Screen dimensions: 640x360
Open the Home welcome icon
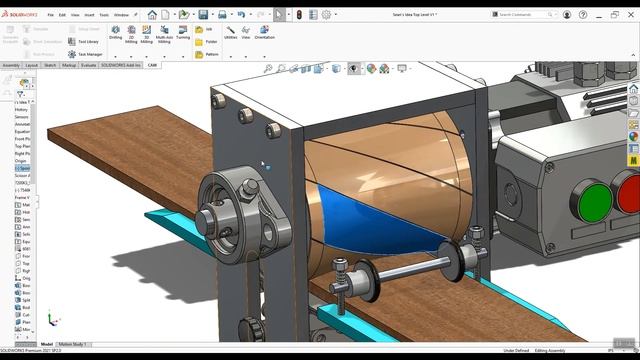point(152,15)
